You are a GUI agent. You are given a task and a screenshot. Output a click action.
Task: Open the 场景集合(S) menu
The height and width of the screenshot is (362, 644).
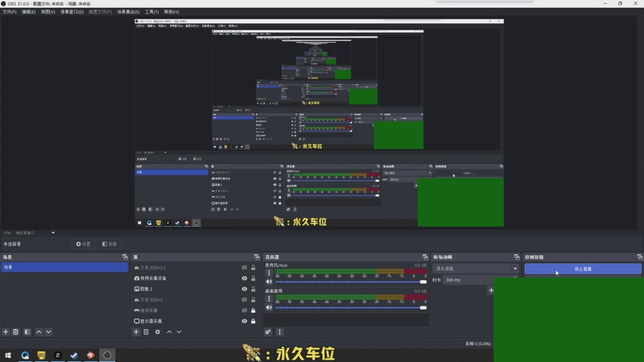pos(128,12)
